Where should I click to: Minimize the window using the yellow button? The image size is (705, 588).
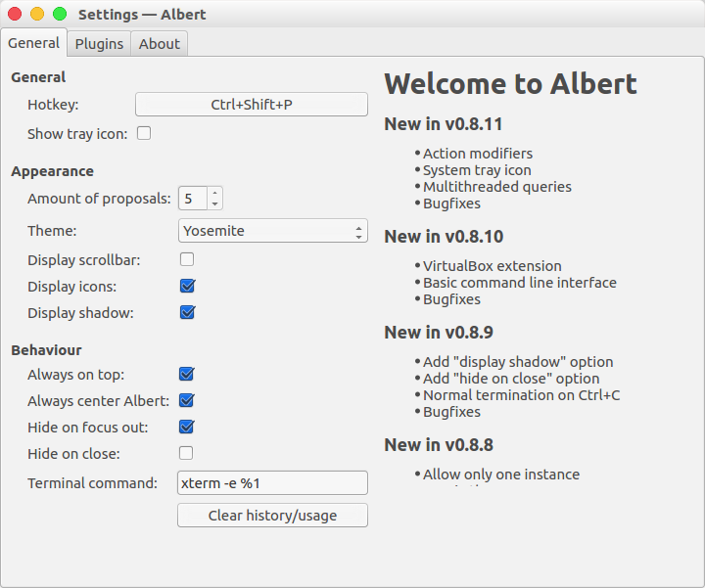click(37, 14)
